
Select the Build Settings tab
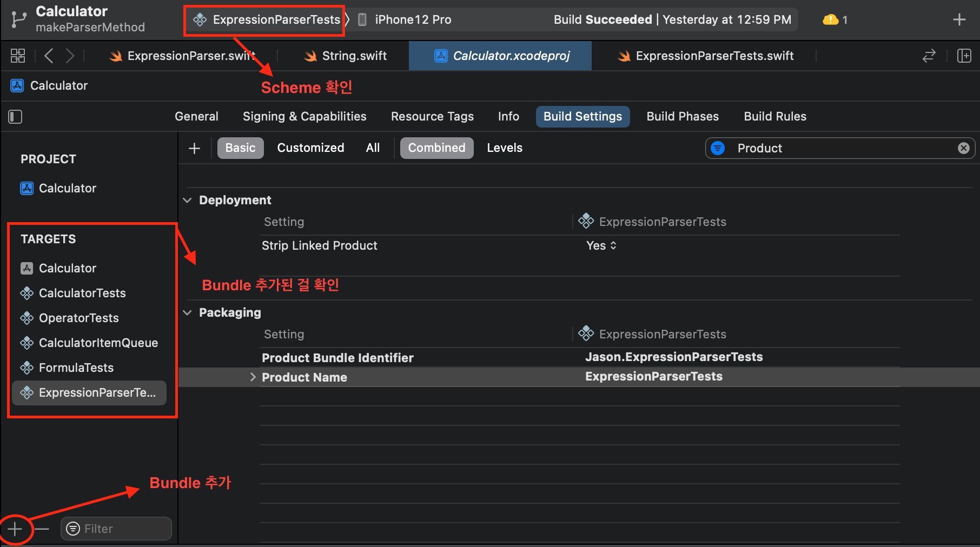(582, 117)
